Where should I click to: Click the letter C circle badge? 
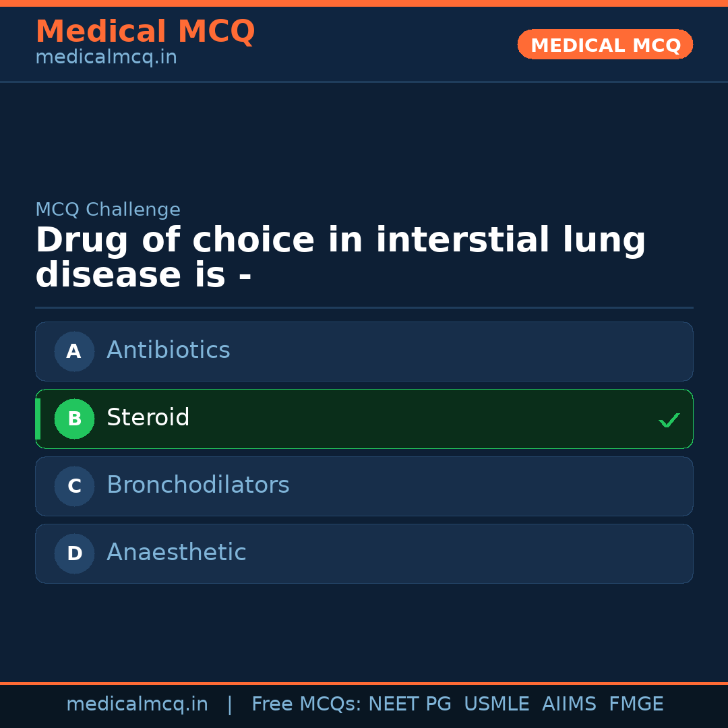pyautogui.click(x=74, y=486)
